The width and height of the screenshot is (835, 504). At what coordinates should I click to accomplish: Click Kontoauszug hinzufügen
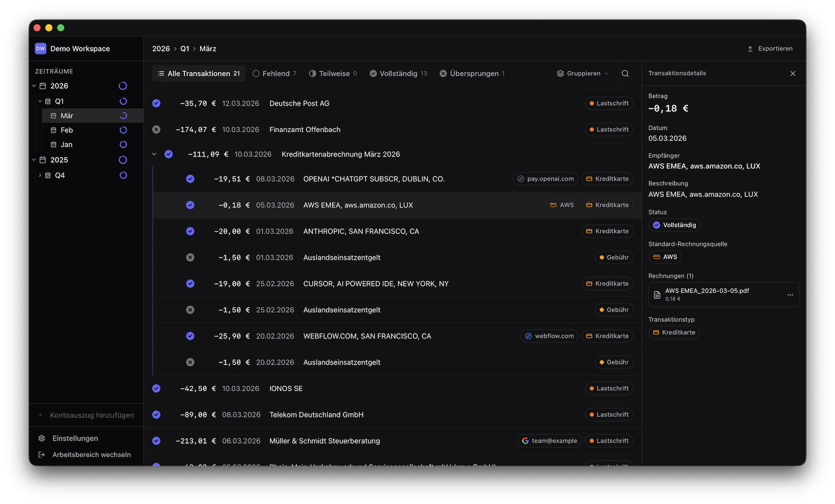coord(86,415)
